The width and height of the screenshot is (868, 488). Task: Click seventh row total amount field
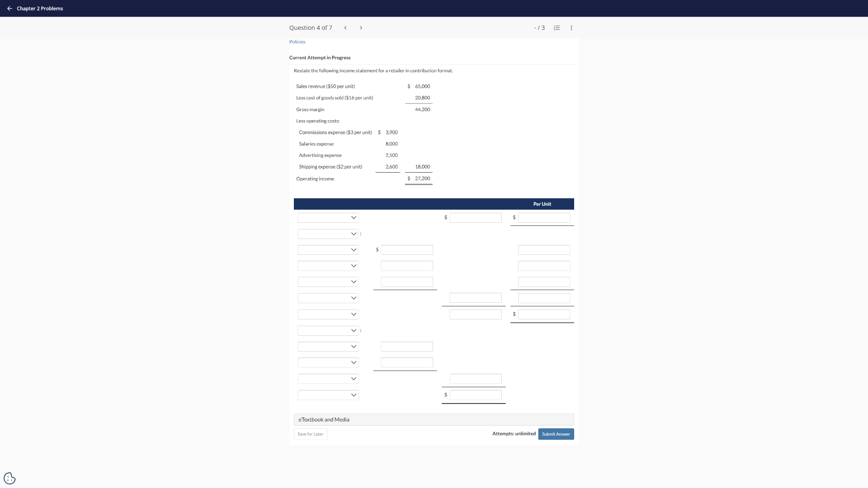476,314
